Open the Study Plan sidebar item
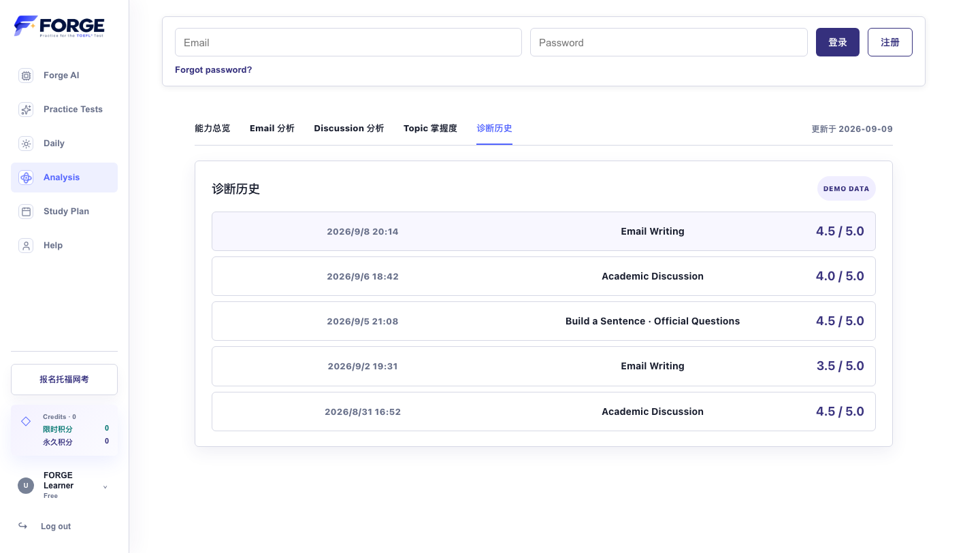The width and height of the screenshot is (980, 553). pos(64,212)
